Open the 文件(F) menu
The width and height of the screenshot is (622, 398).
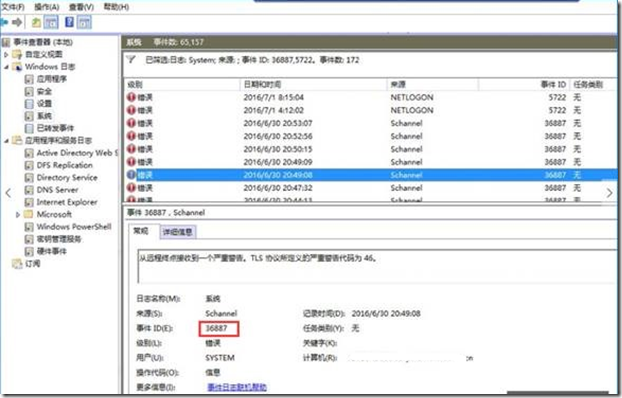(x=13, y=7)
